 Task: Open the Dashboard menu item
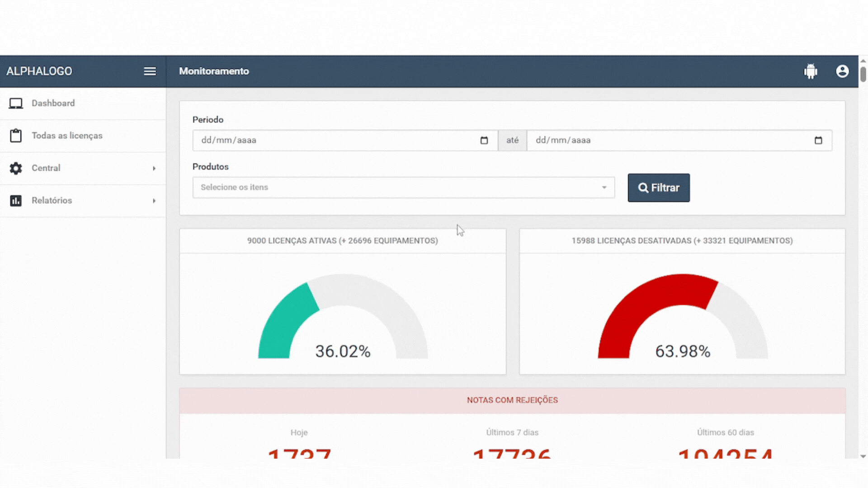click(x=53, y=103)
